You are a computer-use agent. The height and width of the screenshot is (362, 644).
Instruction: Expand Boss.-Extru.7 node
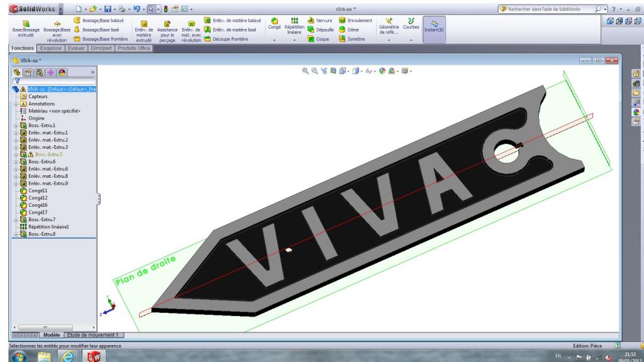click(16, 219)
